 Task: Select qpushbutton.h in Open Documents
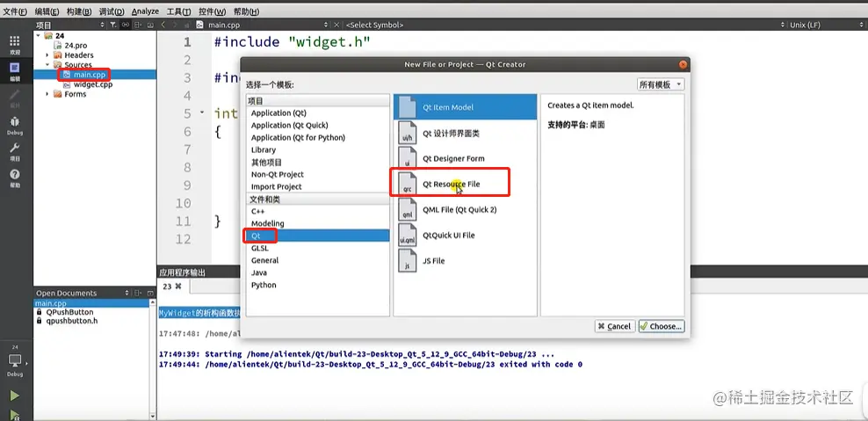point(72,320)
